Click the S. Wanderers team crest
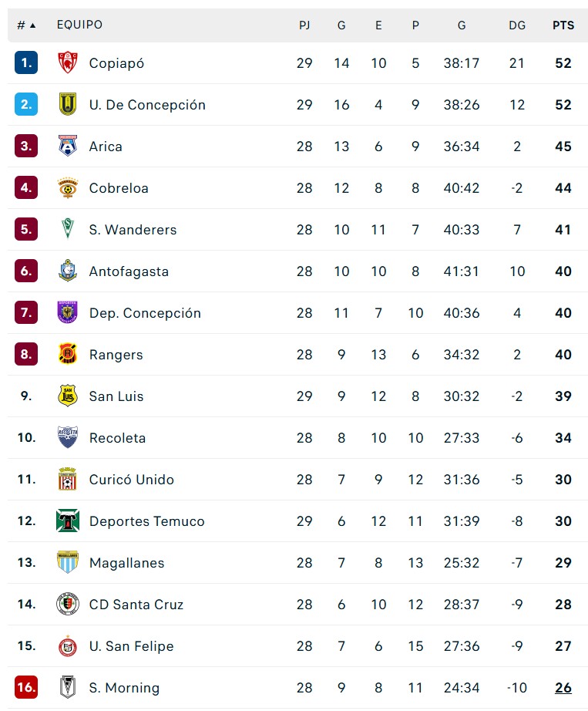 click(68, 230)
